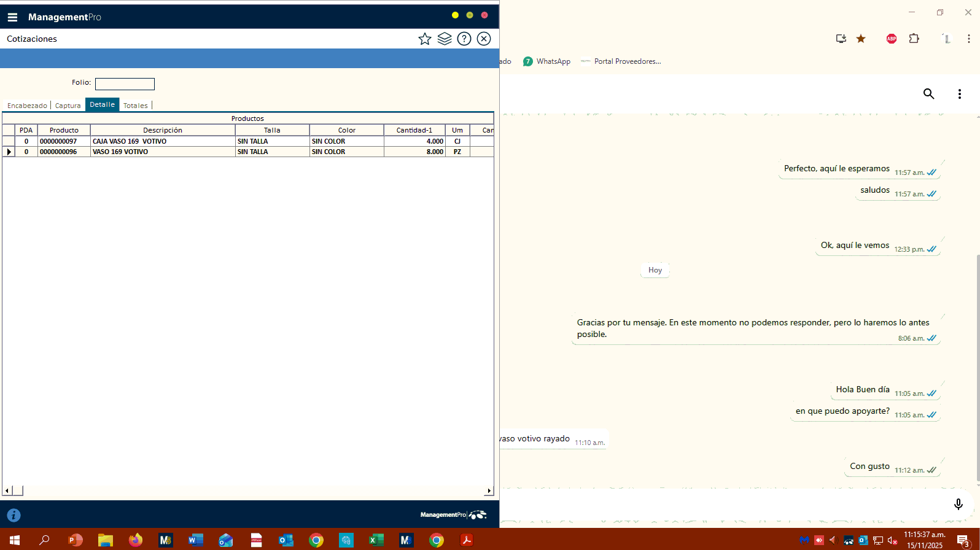Switch to the Totales tab
Image resolution: width=980 pixels, height=550 pixels.
point(135,106)
